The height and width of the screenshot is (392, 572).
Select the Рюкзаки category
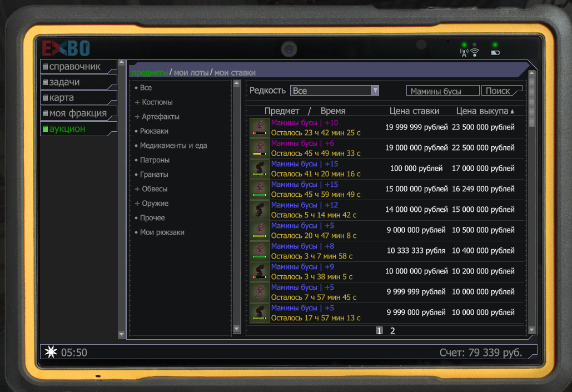[151, 131]
